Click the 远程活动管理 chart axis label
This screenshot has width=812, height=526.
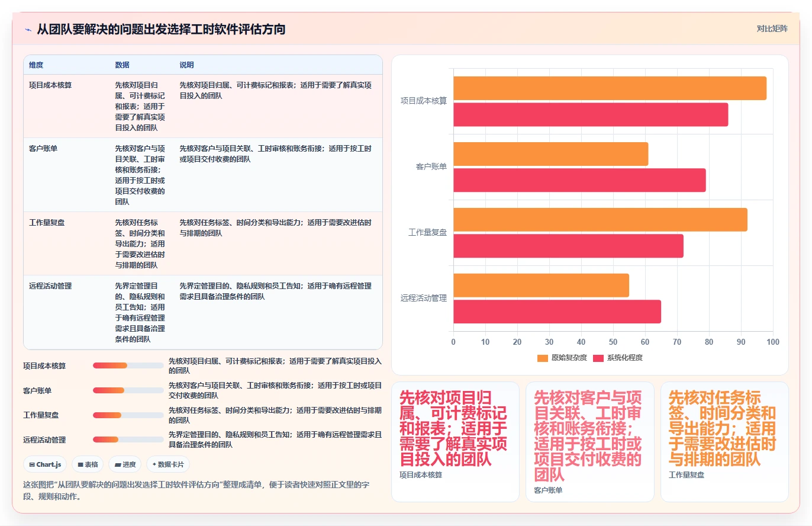coord(424,299)
